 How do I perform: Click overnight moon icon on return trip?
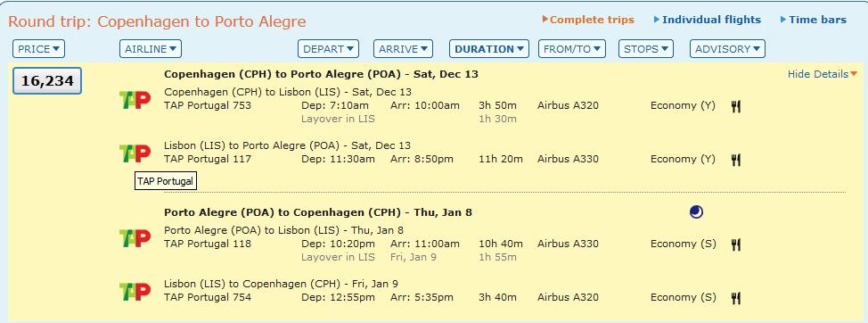coord(696,211)
